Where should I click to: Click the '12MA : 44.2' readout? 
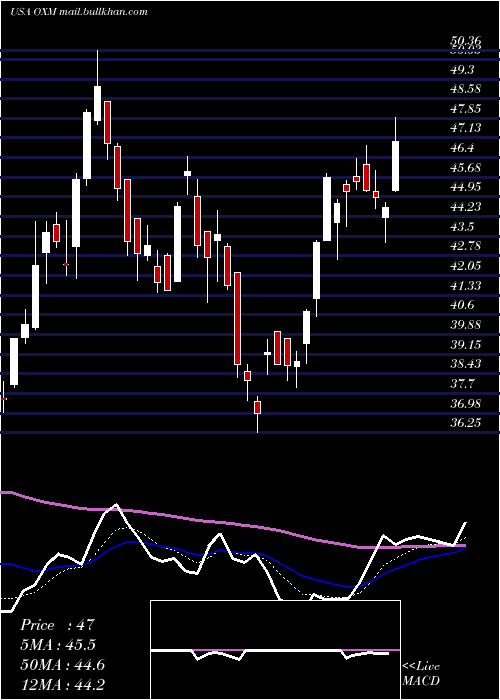(x=62, y=684)
